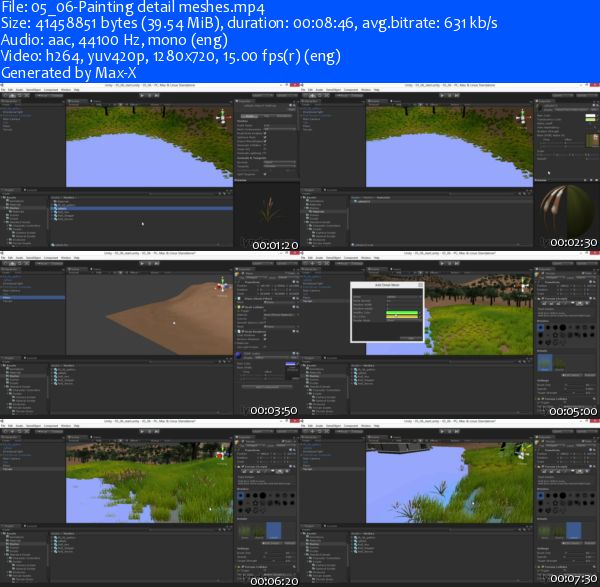Click the Add button in the Add Detail Mesh dialog
The width and height of the screenshot is (600, 587).
411,338
